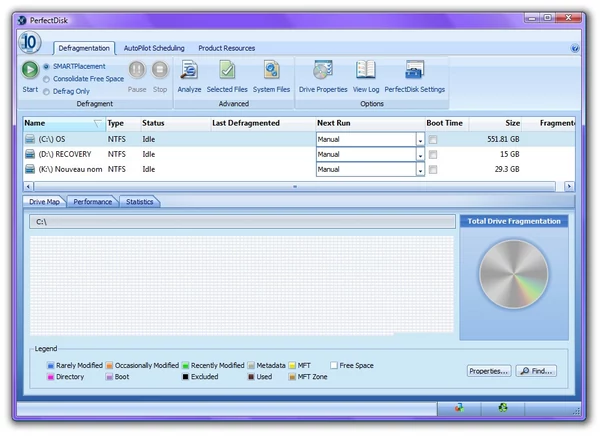Viewport: 600px width, 436px height.
Task: Click the Free Space white legend swatch
Action: (334, 366)
